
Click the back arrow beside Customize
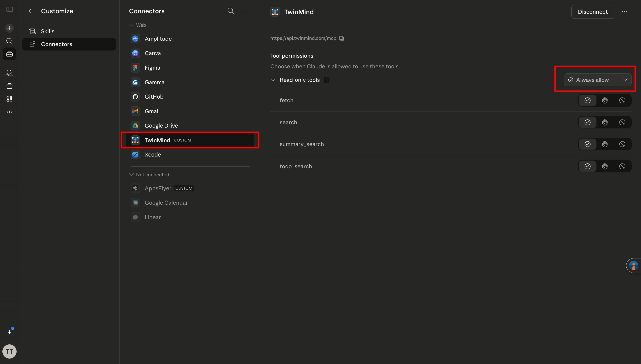(x=32, y=11)
